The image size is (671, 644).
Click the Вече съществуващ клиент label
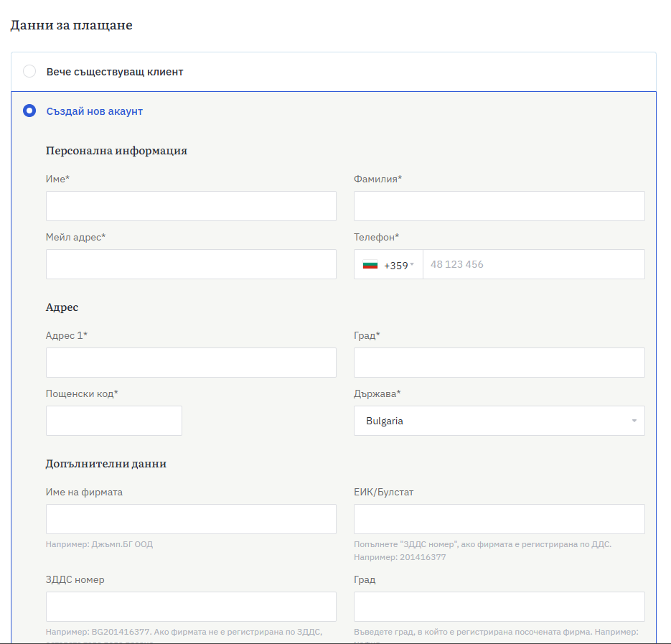pos(115,72)
